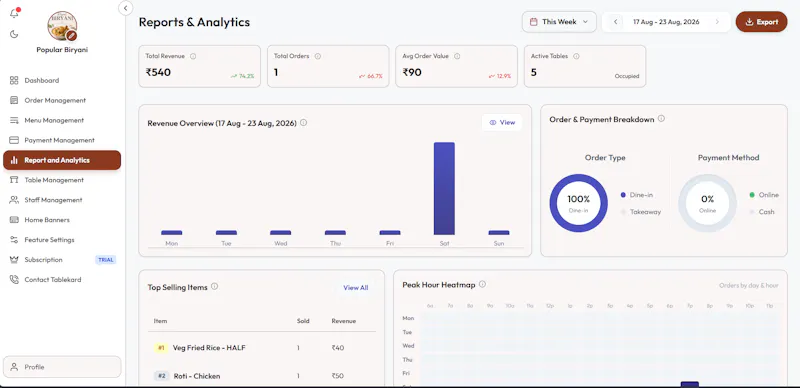Click the Order Type donut chart

(x=579, y=203)
